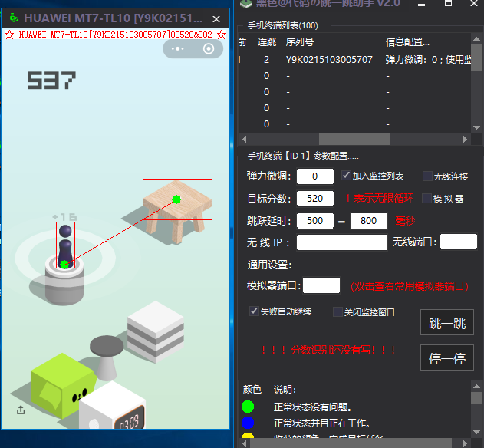Click the device list horizontal scrollbar thumb
The height and width of the screenshot is (448, 484).
pyautogui.click(x=354, y=140)
